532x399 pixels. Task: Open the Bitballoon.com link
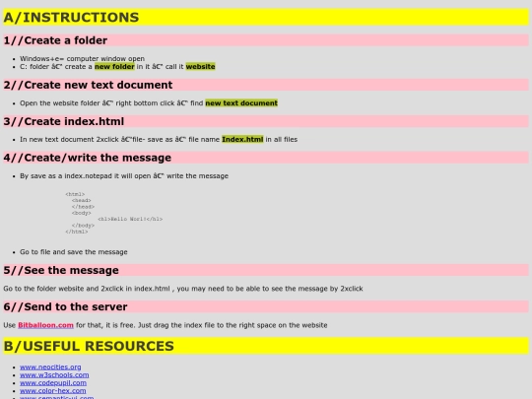pos(45,325)
